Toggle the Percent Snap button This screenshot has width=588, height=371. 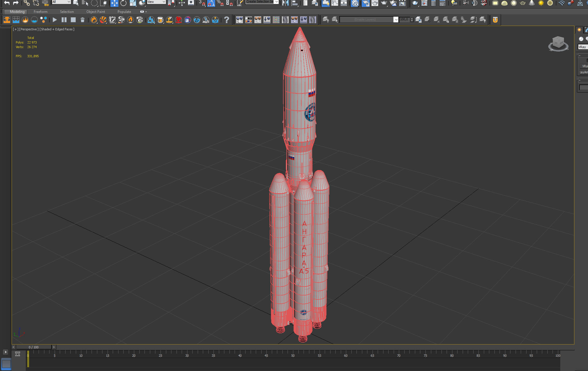tap(220, 3)
